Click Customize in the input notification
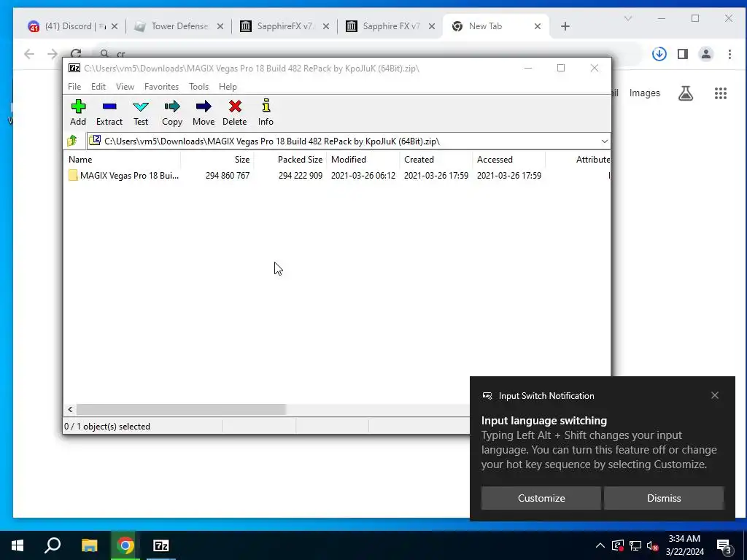The height and width of the screenshot is (560, 747). [541, 498]
